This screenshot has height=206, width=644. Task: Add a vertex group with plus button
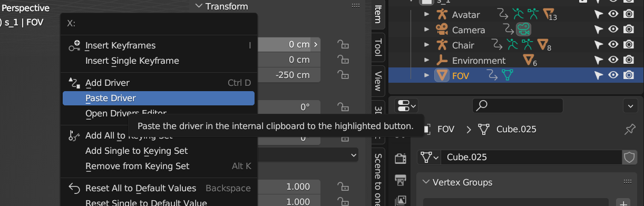click(x=623, y=203)
